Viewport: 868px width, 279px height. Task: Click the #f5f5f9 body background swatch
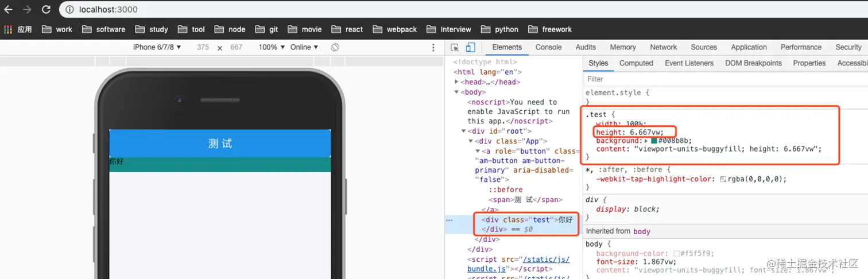[x=677, y=254]
